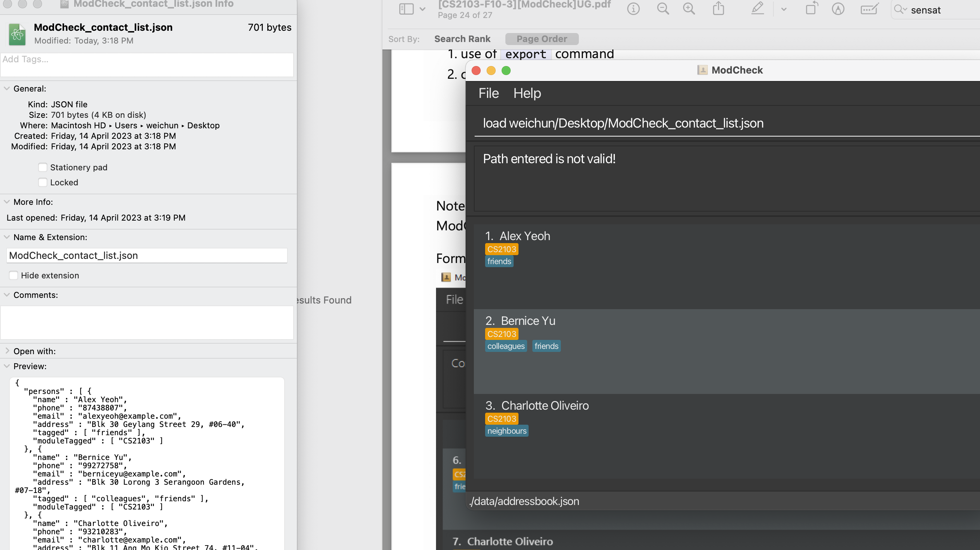Screen dimensions: 980x550
Task: Zoom out the PDF page
Action: pyautogui.click(x=663, y=9)
